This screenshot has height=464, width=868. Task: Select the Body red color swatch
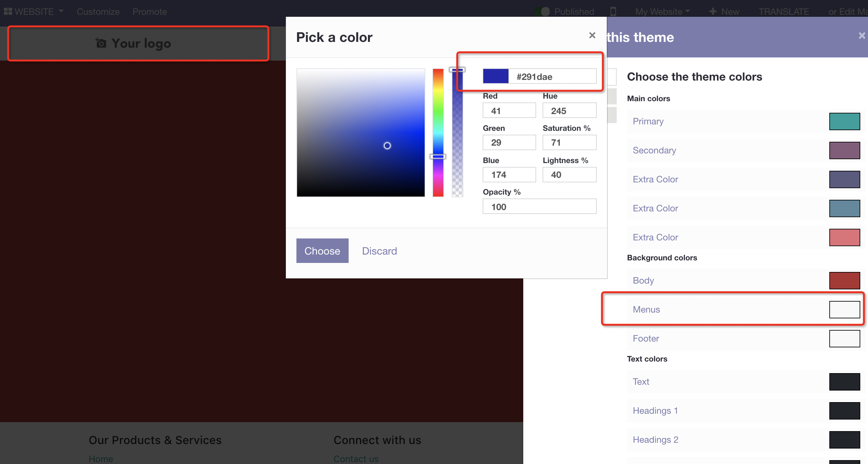coord(844,280)
